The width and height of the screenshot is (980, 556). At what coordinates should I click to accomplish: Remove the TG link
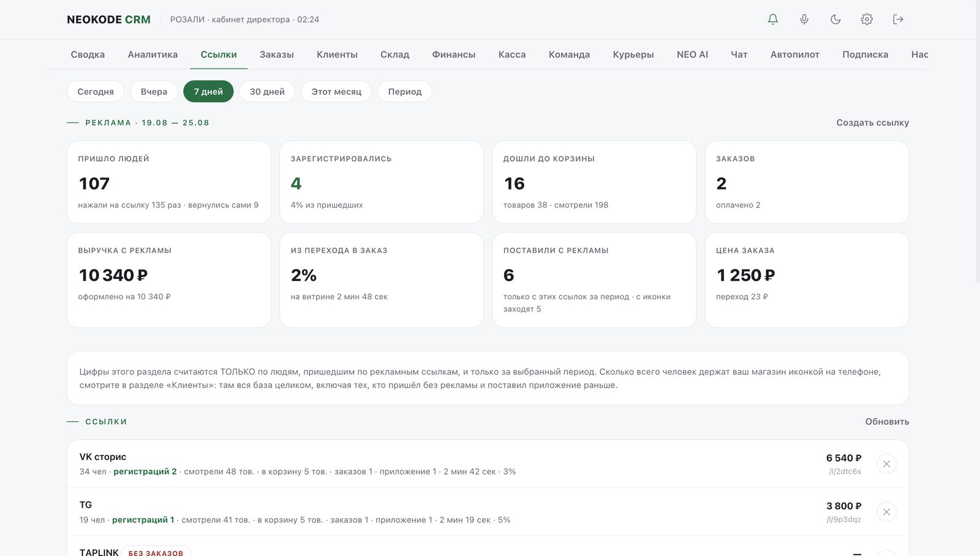point(886,511)
